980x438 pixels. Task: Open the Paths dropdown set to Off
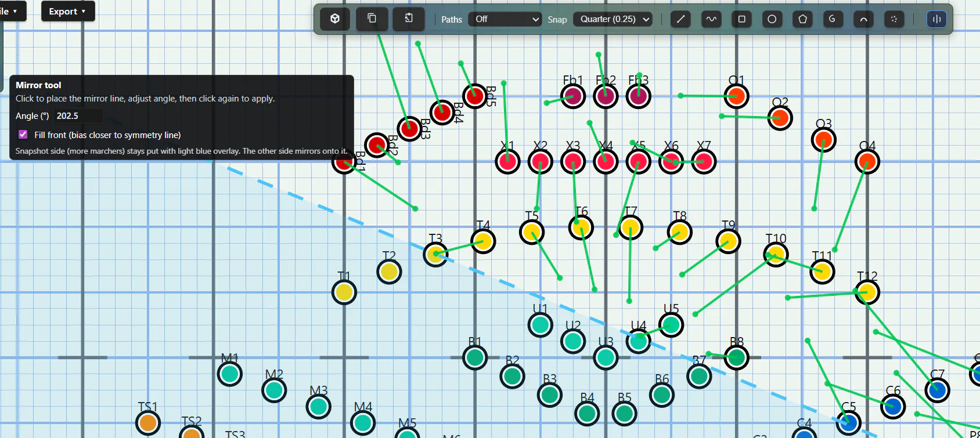(505, 19)
